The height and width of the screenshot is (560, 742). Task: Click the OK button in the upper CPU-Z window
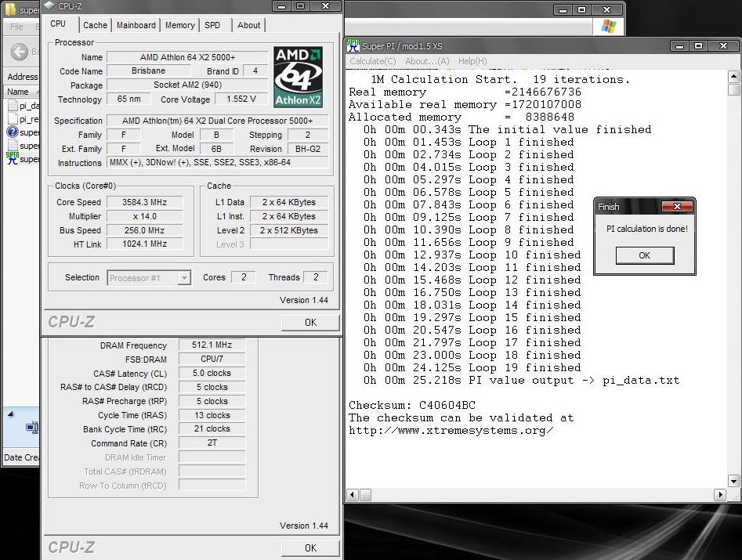pos(310,323)
